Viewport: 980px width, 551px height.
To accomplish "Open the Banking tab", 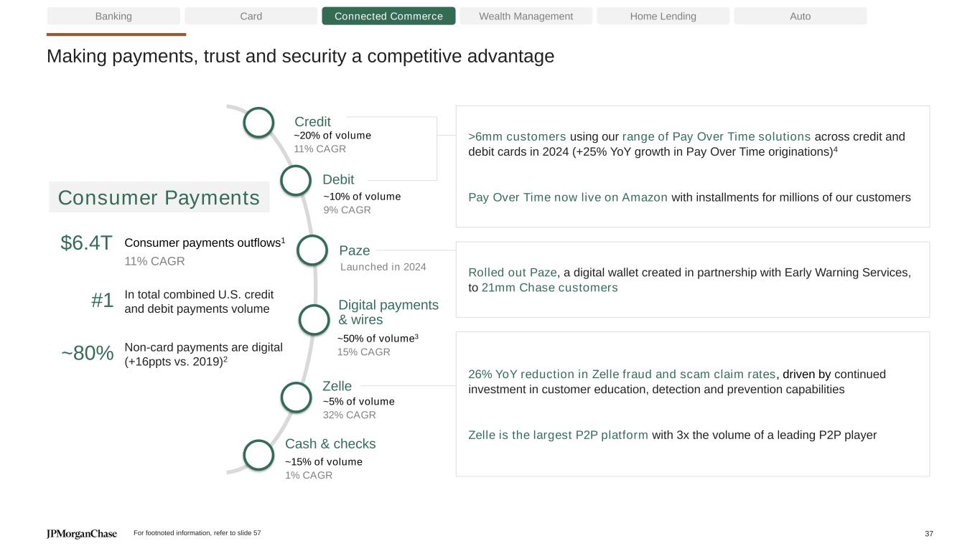I will point(113,16).
